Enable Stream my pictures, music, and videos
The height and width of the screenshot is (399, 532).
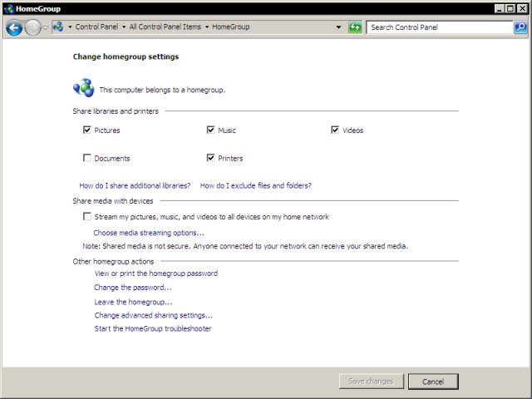tap(87, 217)
